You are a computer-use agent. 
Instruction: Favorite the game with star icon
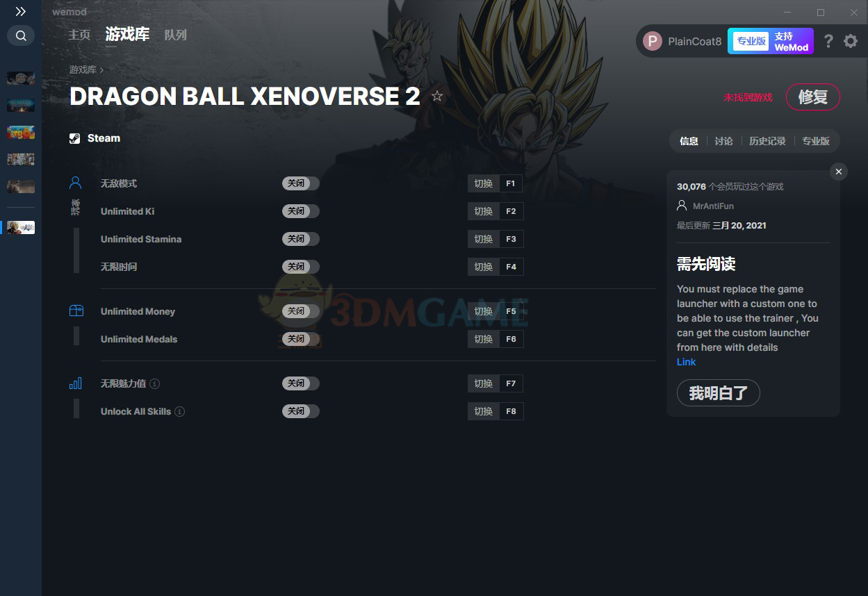point(437,97)
